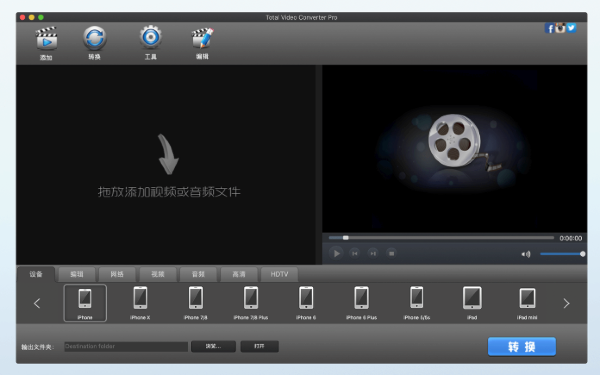Select the iPhone 6 Plus preset
Screen dimensions: 600x375
coord(361,303)
